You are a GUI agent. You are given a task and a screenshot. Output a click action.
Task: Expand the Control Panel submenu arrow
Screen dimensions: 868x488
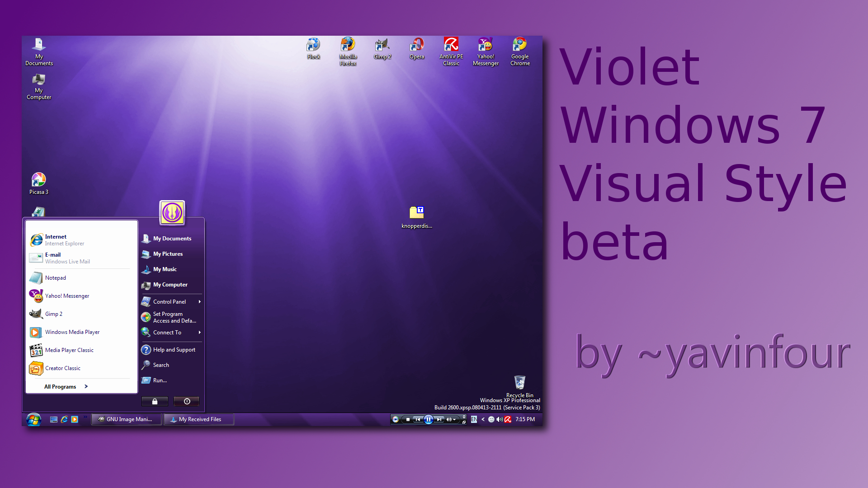pos(199,301)
